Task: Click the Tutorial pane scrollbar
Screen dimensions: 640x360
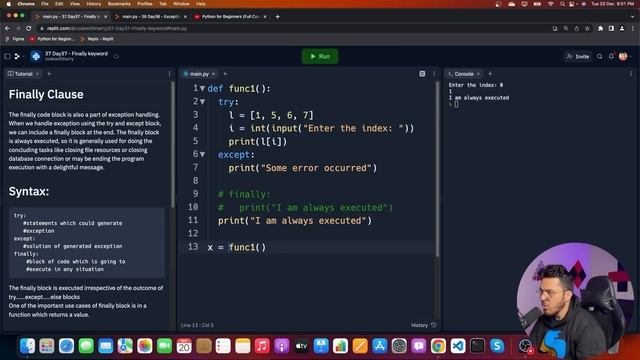Action: pos(173,144)
